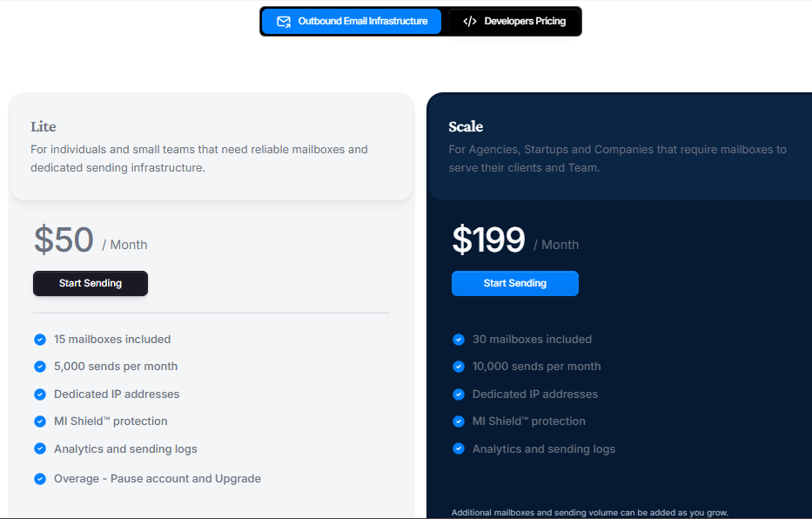This screenshot has width=812, height=519.
Task: Click '10,000 sends per month' text
Action: (x=536, y=367)
